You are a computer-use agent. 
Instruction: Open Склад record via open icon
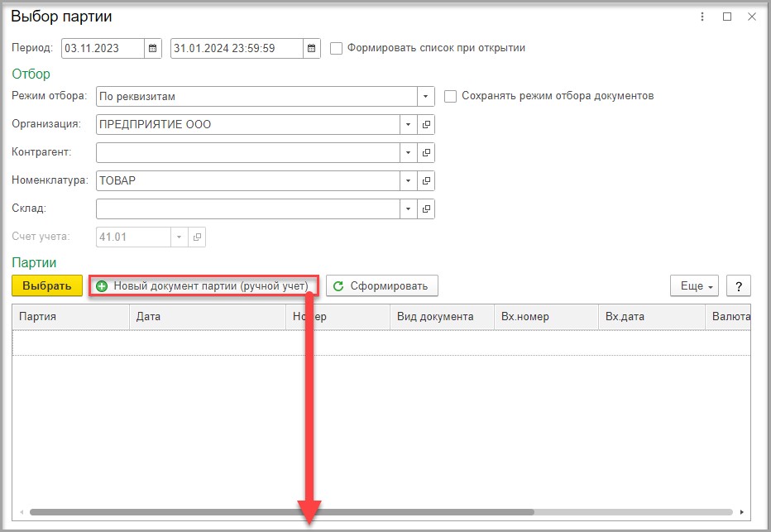click(x=426, y=209)
